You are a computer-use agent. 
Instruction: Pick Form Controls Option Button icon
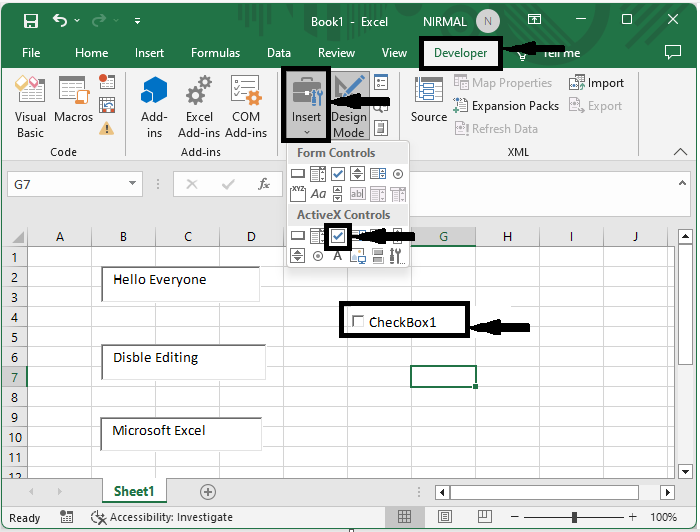(398, 174)
